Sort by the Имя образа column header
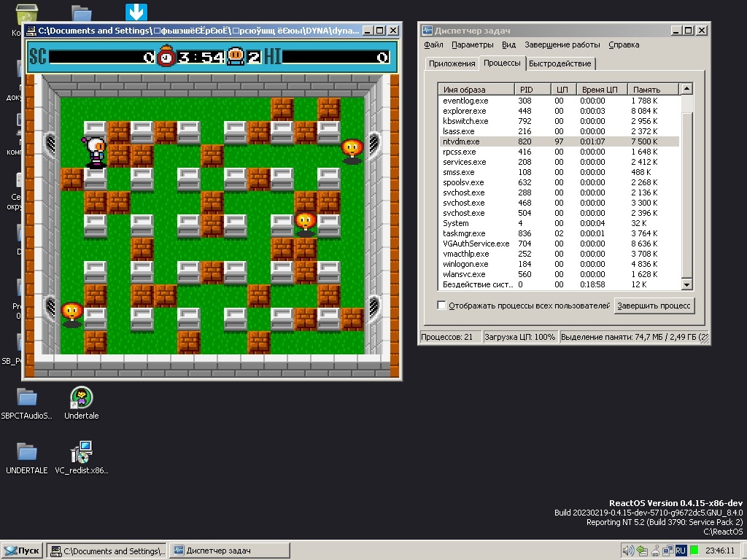The image size is (747, 560). point(476,89)
